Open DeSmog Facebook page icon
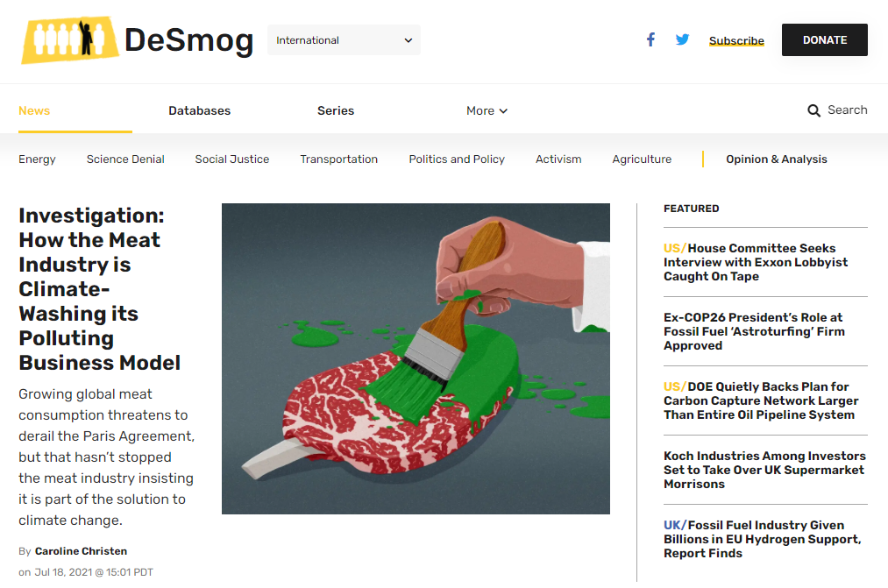 pyautogui.click(x=650, y=39)
